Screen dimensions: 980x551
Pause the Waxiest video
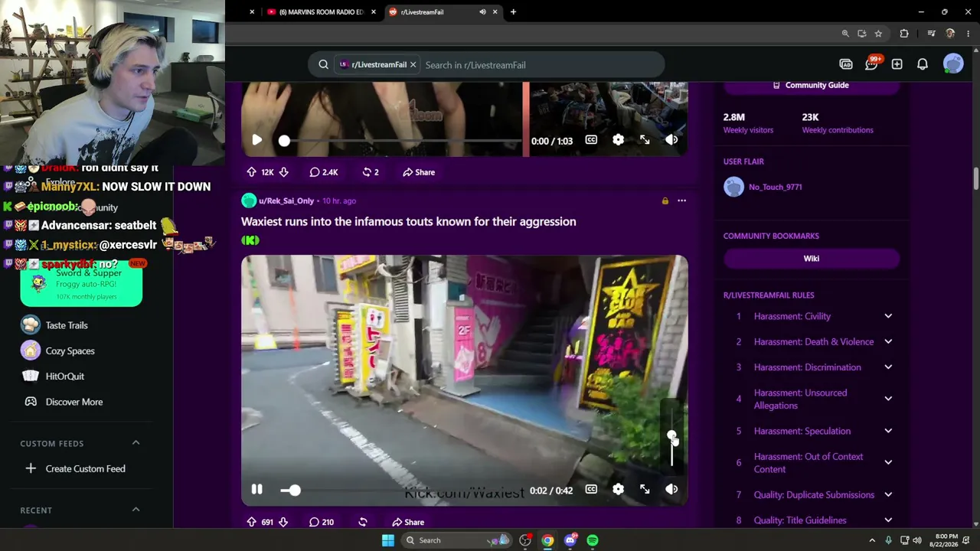(x=257, y=489)
